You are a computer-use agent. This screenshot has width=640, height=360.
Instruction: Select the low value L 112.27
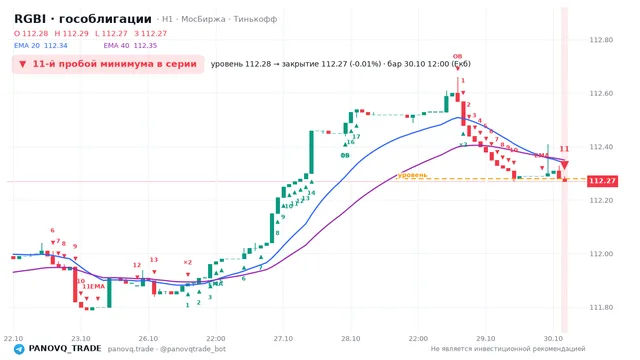click(x=111, y=33)
